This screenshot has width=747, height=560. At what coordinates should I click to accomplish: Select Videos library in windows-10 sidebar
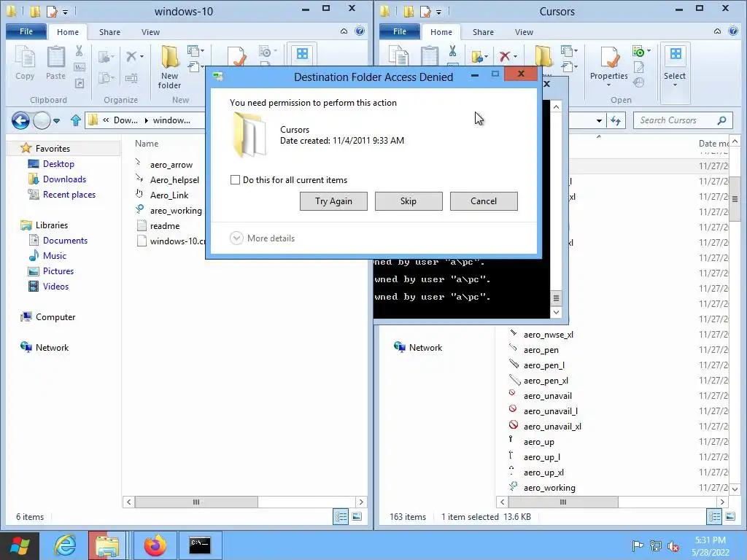point(55,286)
